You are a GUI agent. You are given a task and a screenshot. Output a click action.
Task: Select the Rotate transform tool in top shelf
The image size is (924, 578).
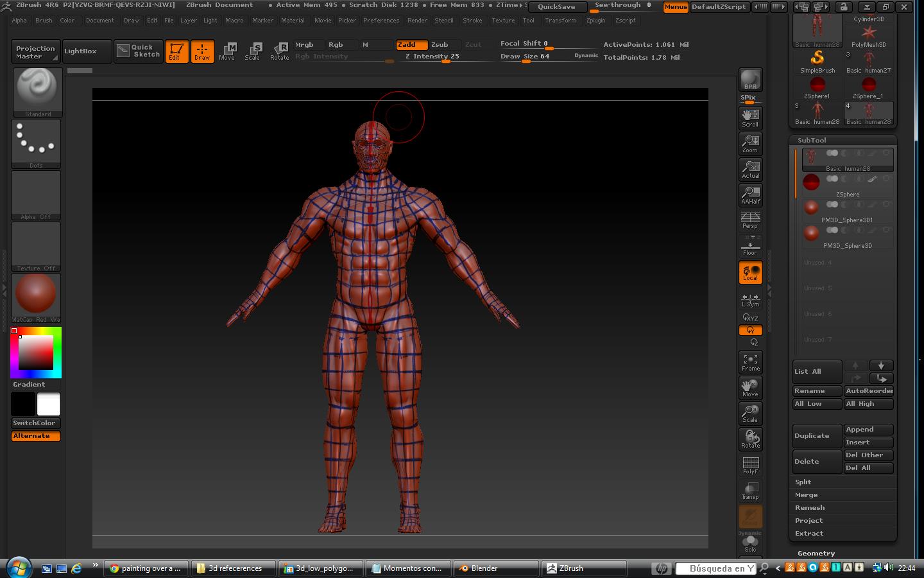[x=279, y=51]
